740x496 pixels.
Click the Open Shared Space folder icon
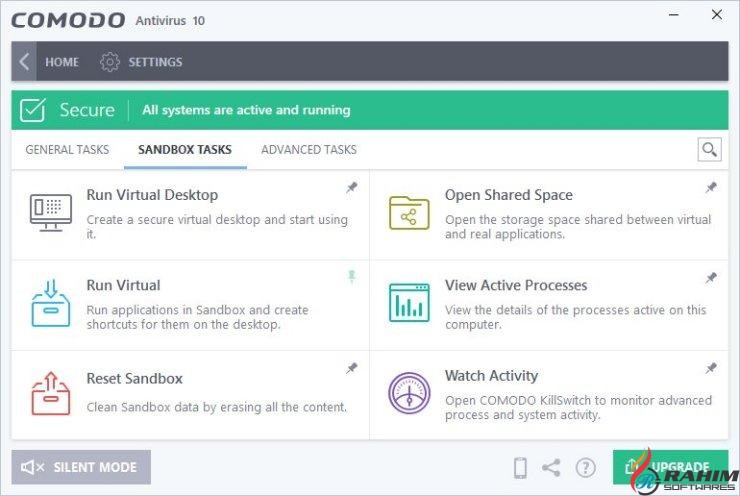(x=409, y=212)
